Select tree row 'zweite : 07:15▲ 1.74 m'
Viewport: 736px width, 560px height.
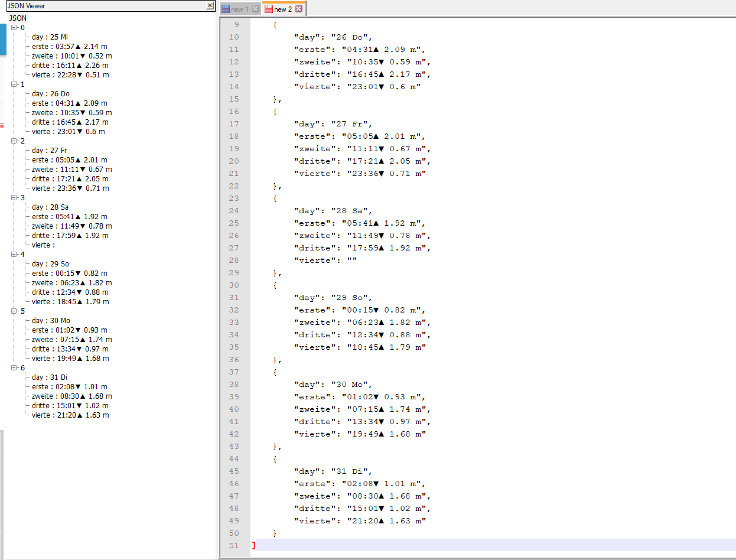pyautogui.click(x=71, y=340)
